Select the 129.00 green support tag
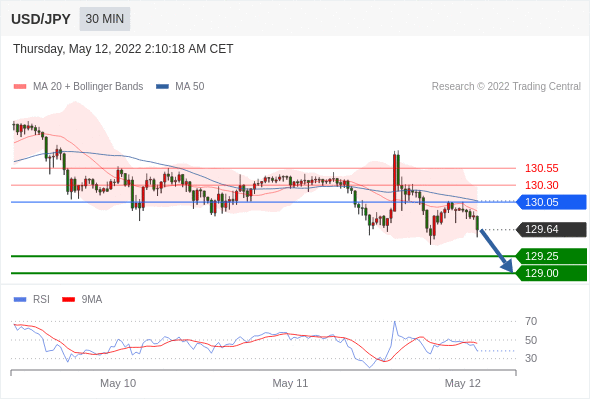The width and height of the screenshot is (590, 400). tap(551, 273)
